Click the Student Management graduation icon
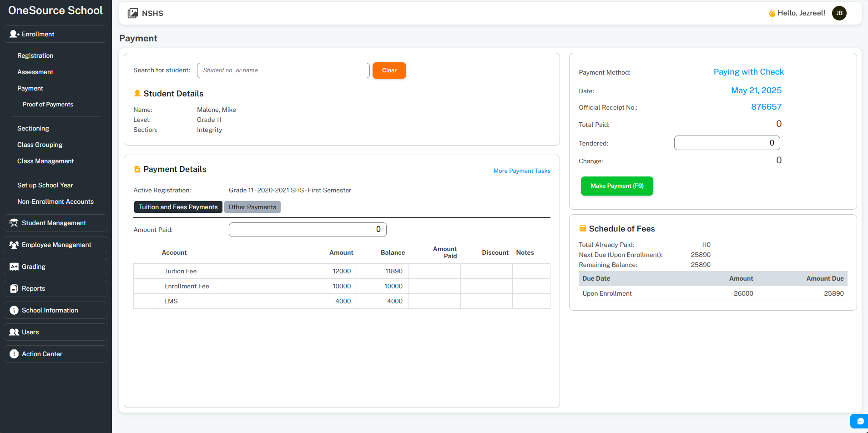Viewport: 868px width, 433px height. (14, 223)
